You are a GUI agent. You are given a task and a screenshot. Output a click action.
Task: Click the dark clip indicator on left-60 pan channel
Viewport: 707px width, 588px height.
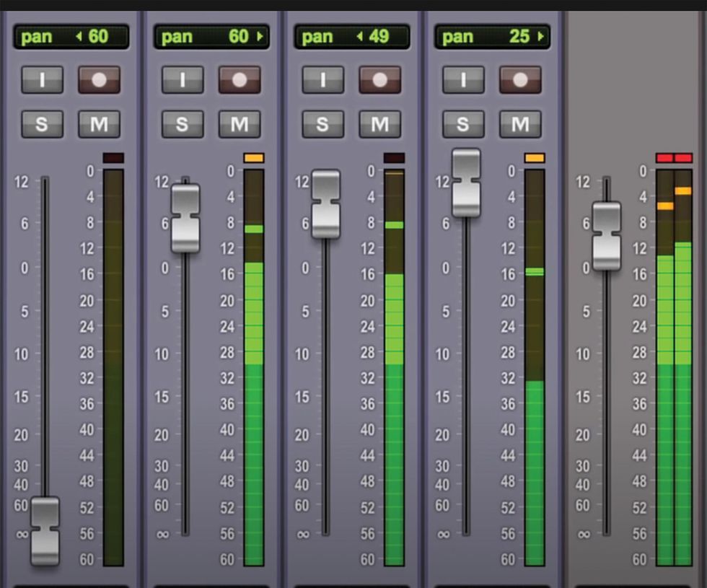point(113,158)
